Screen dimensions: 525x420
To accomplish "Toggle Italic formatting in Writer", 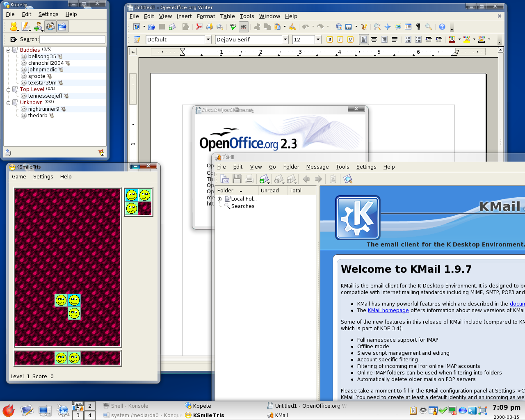I will tap(340, 39).
